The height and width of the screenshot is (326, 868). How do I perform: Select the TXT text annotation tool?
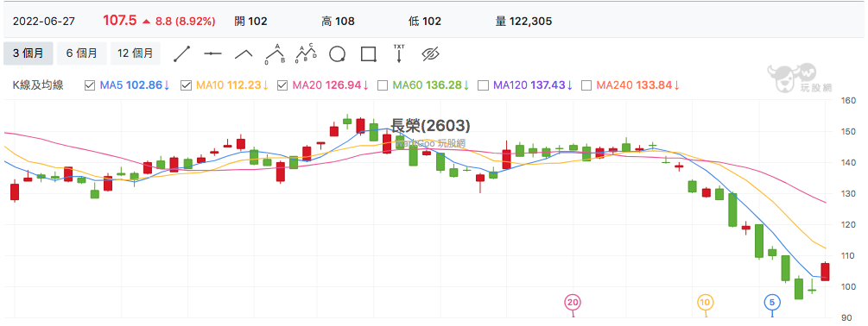tap(398, 53)
